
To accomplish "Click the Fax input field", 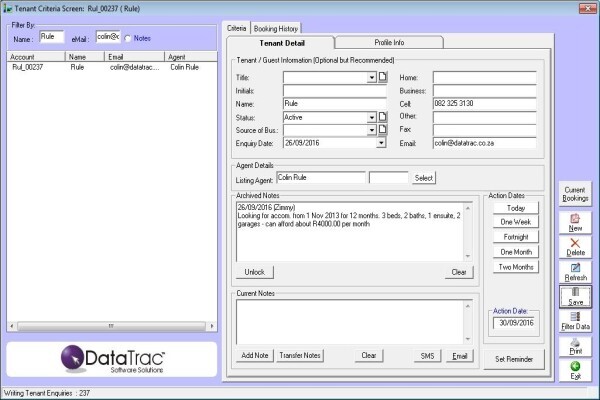I will (x=484, y=130).
